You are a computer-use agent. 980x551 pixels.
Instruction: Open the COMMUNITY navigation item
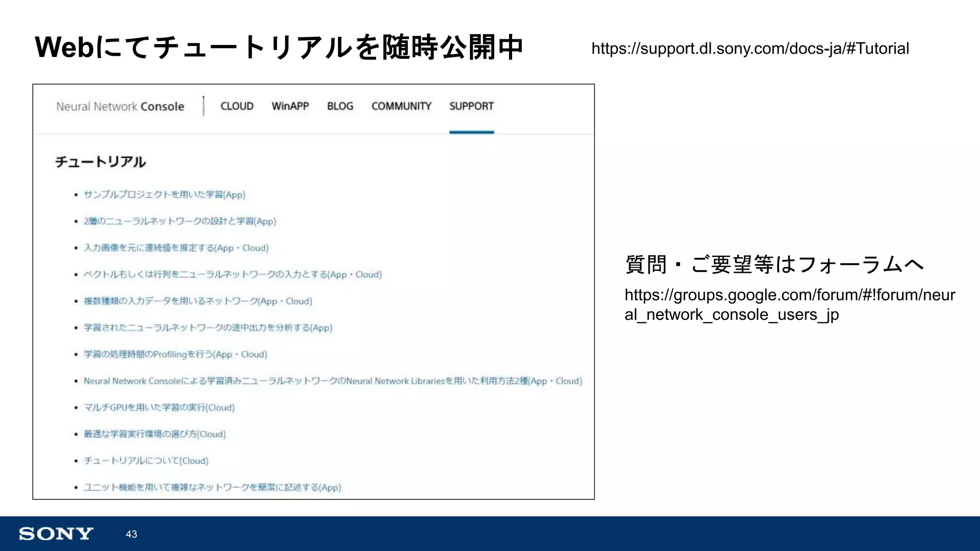(401, 106)
